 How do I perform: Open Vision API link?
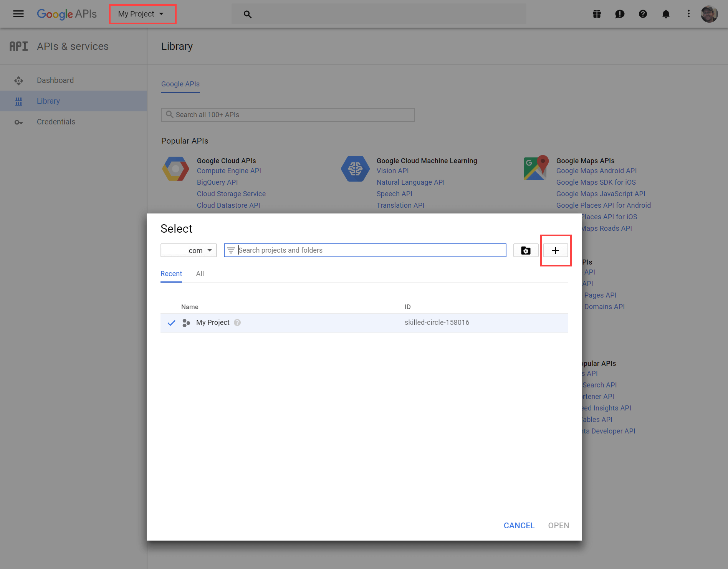click(x=392, y=171)
